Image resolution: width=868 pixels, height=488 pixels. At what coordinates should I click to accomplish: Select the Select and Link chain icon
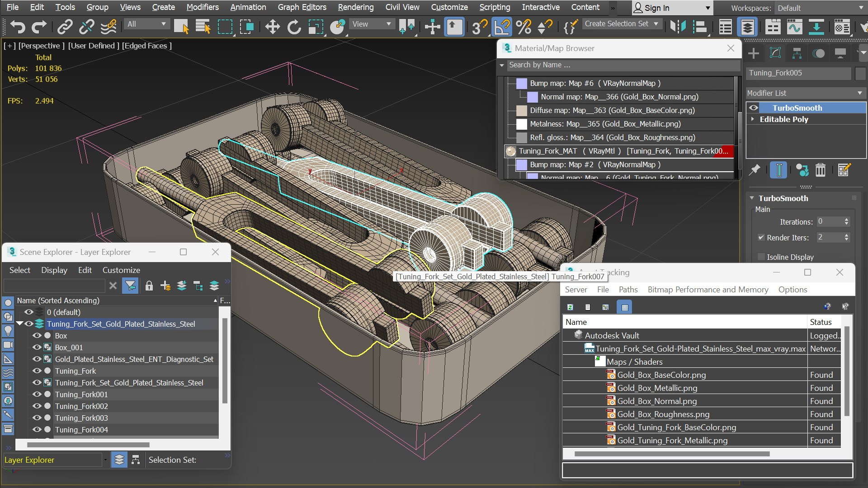(x=65, y=27)
